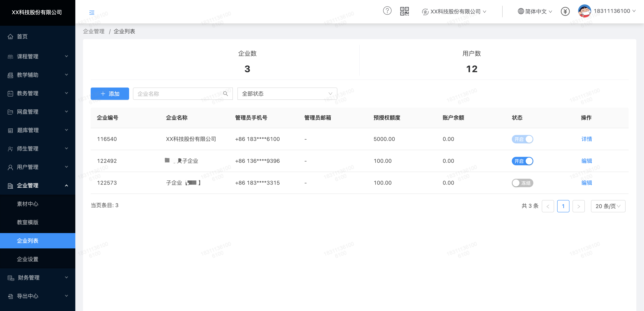Toggle status switch for XX科技股份有限公司 row

click(x=522, y=139)
